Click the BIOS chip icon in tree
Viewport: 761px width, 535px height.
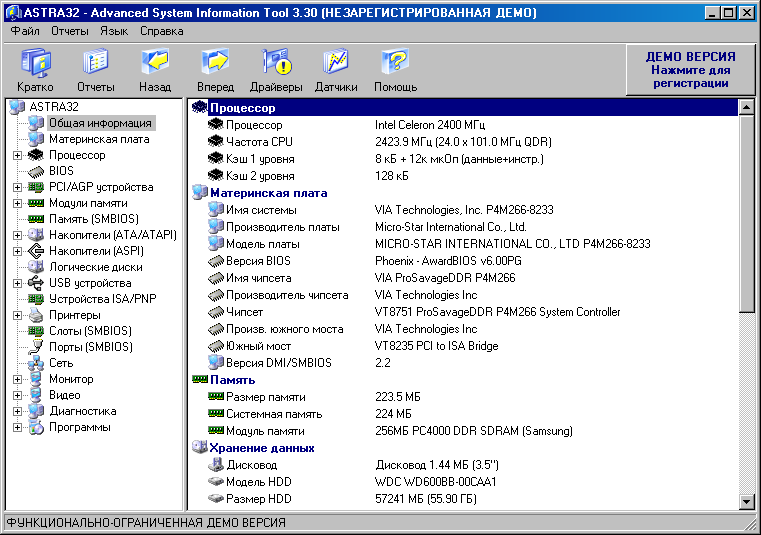click(x=36, y=171)
